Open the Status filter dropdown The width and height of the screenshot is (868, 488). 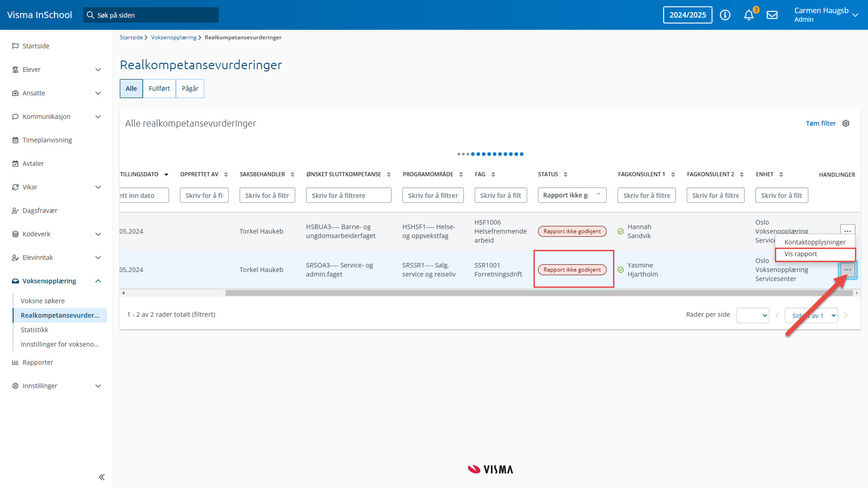coord(572,195)
